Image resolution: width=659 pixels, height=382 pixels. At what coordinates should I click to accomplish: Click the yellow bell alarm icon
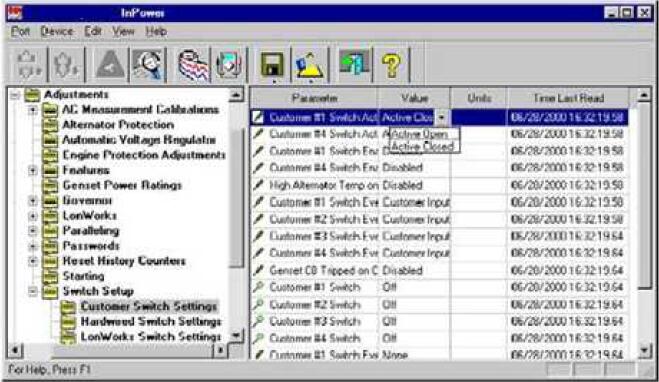(x=310, y=65)
